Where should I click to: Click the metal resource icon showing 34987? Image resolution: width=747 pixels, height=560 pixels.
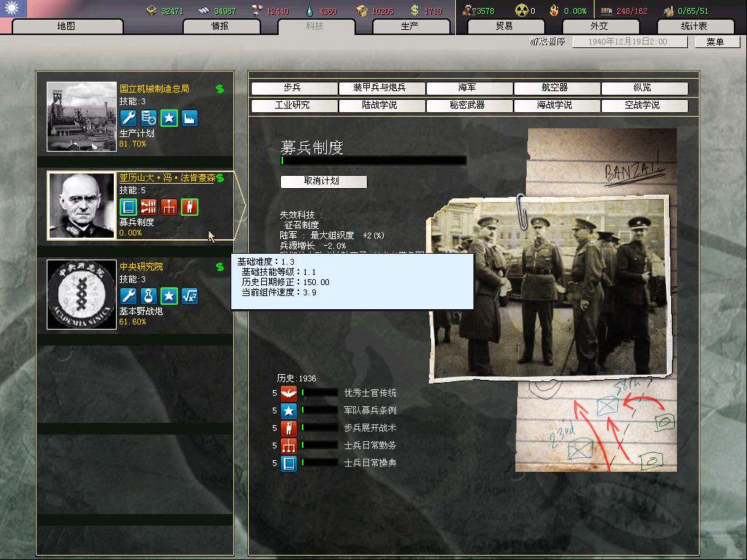tap(204, 10)
